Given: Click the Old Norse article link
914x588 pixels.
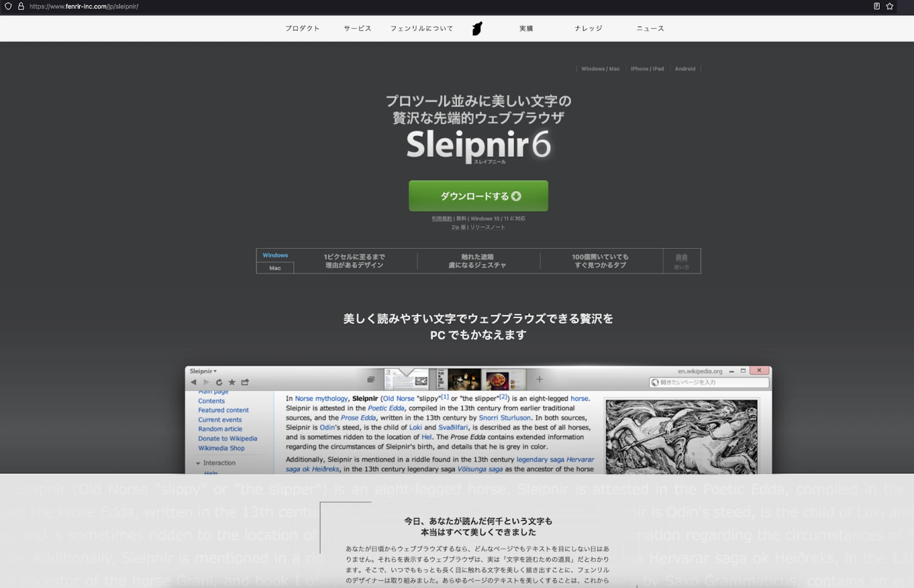Looking at the screenshot, I should [x=398, y=399].
